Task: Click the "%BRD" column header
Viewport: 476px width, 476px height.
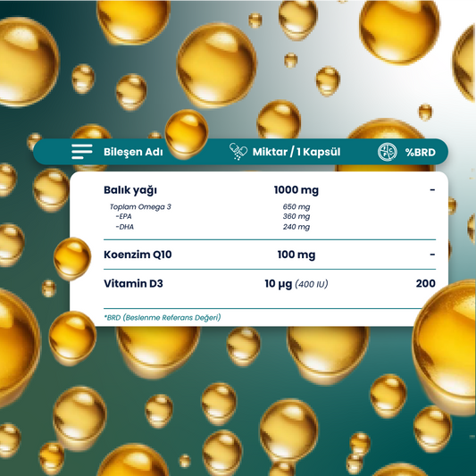Action: coord(421,153)
